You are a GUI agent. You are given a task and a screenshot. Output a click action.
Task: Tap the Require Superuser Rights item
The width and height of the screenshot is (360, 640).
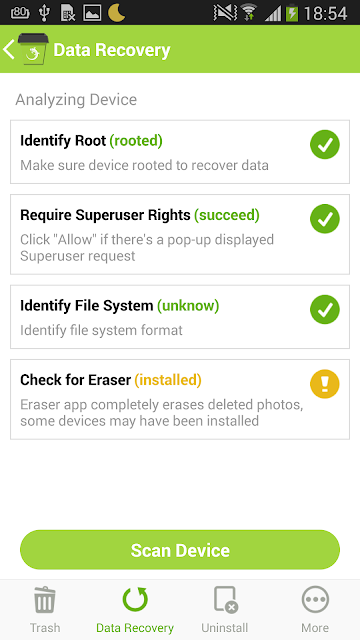(x=180, y=234)
